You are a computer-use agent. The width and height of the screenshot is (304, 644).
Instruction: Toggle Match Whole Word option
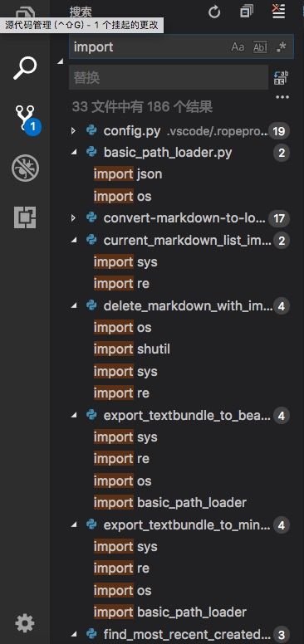[x=260, y=47]
